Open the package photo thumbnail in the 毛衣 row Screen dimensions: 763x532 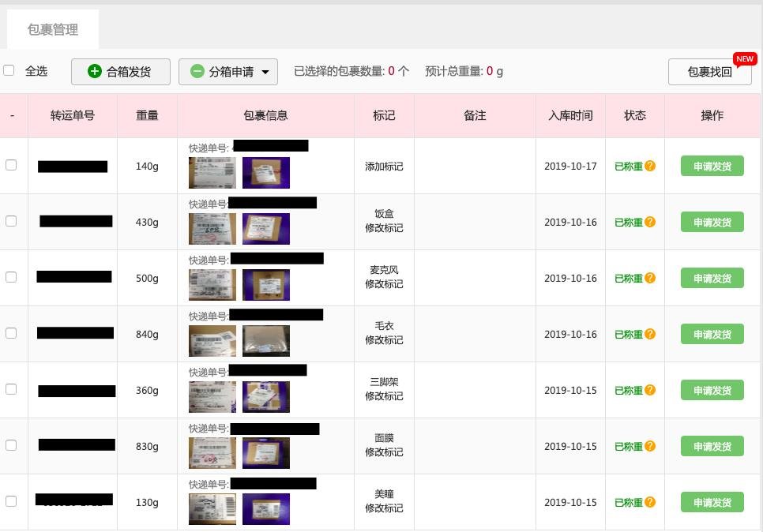click(266, 343)
